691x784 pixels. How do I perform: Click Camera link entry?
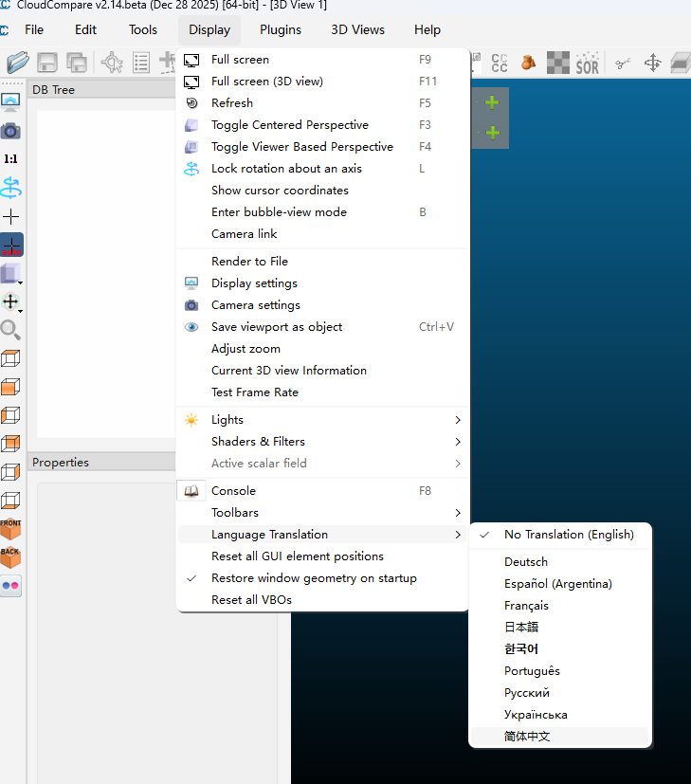[322, 234]
